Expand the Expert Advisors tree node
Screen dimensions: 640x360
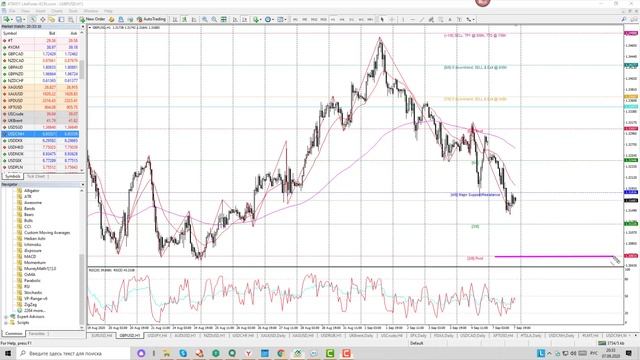(x=7, y=316)
